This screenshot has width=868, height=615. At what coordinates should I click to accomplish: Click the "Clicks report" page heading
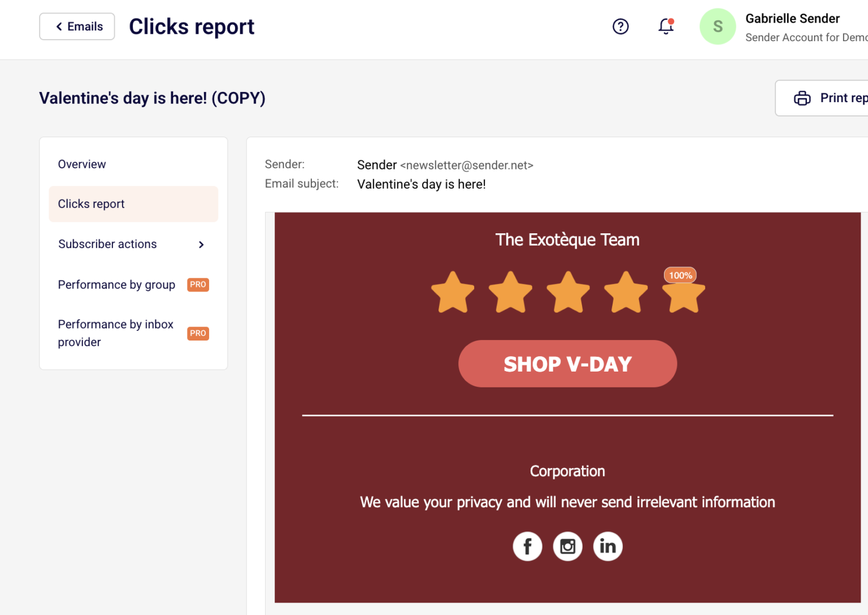[x=192, y=27]
